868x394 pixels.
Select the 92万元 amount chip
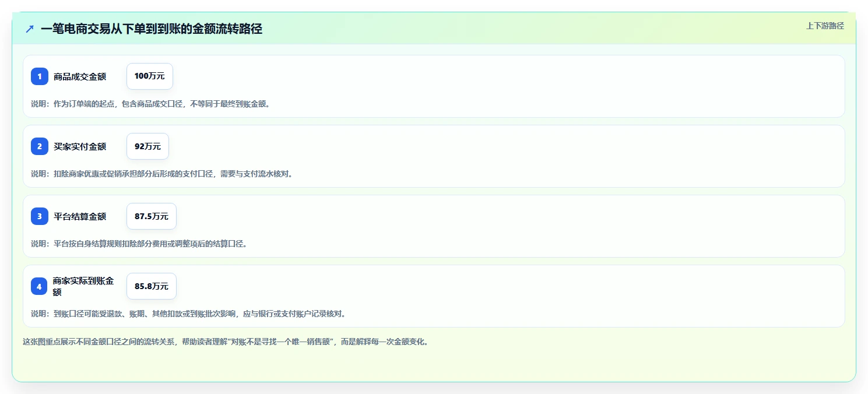pos(147,146)
